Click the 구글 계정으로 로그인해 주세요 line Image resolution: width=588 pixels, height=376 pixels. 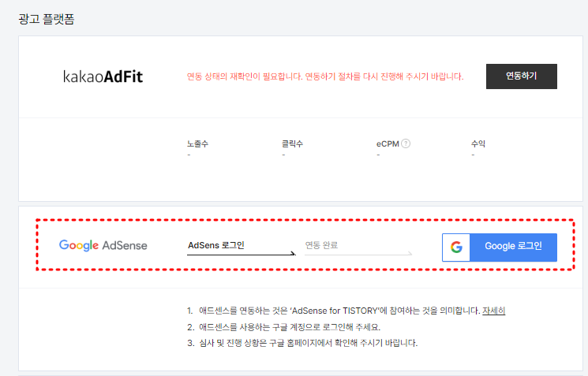(x=284, y=327)
